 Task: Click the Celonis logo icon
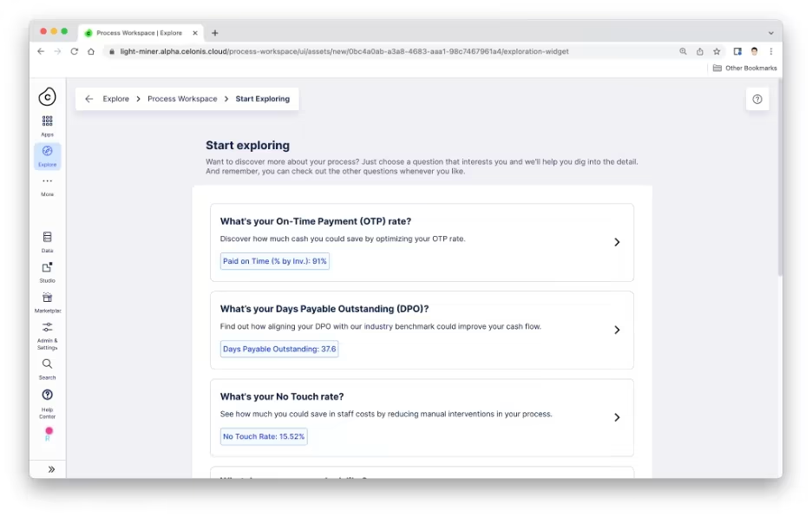coord(47,97)
